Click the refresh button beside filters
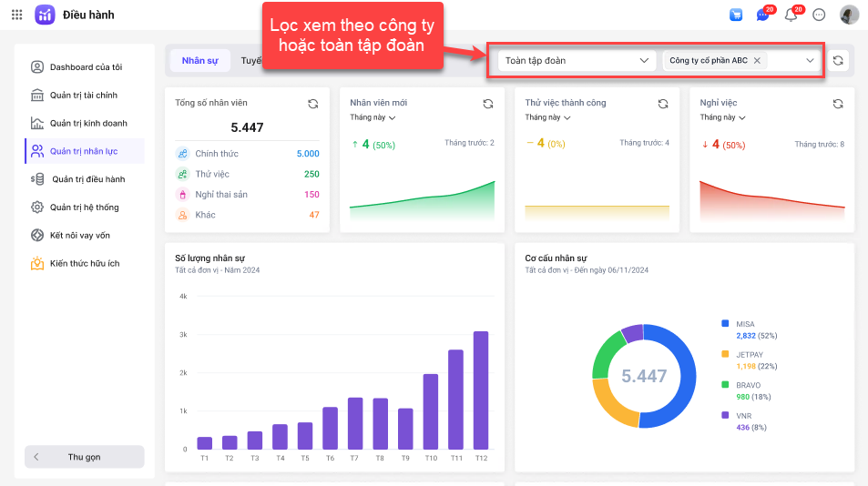Screen dimensions: 868x486 click(x=838, y=60)
